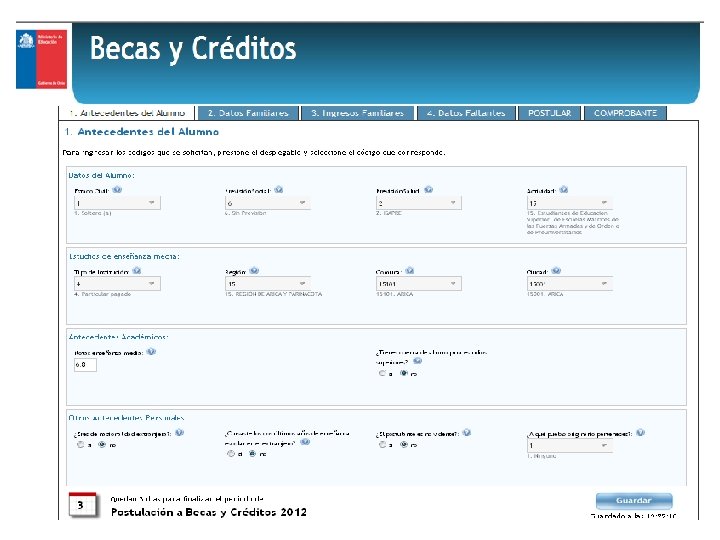Image resolution: width=720 pixels, height=540 pixels.
Task: Open the help icon beside pueblo originario label
Action: 641,433
